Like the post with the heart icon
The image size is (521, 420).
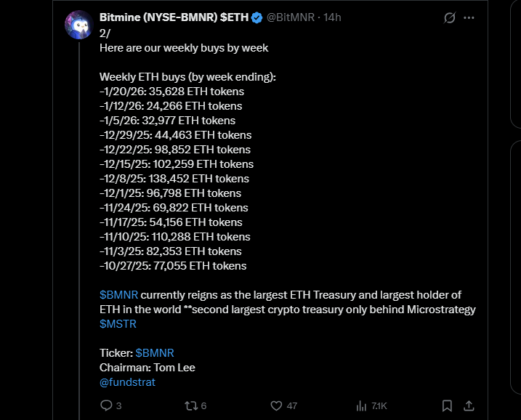pos(275,405)
